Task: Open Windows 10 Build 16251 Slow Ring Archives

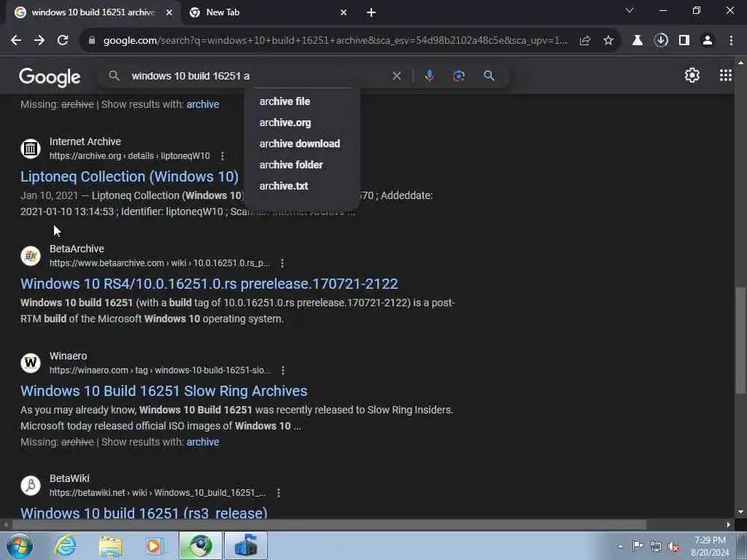Action: (164, 391)
